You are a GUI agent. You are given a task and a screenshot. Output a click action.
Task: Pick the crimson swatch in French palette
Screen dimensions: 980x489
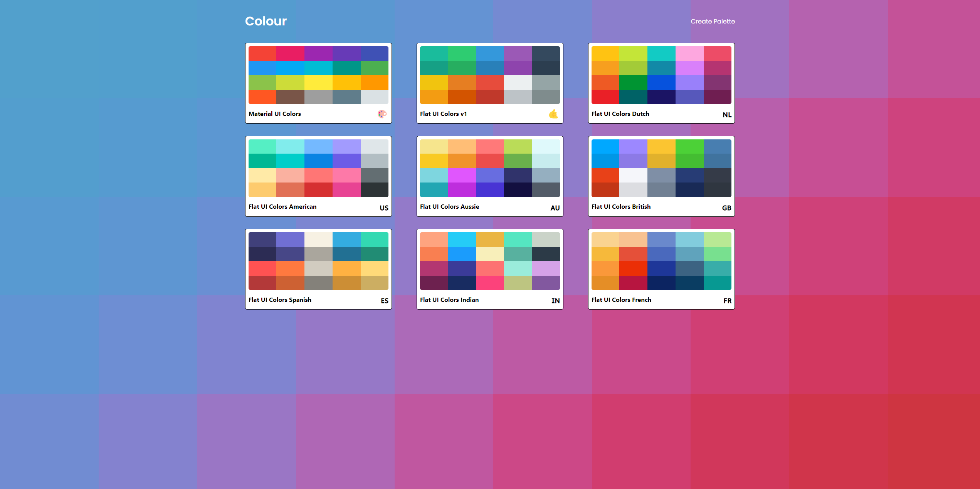633,283
